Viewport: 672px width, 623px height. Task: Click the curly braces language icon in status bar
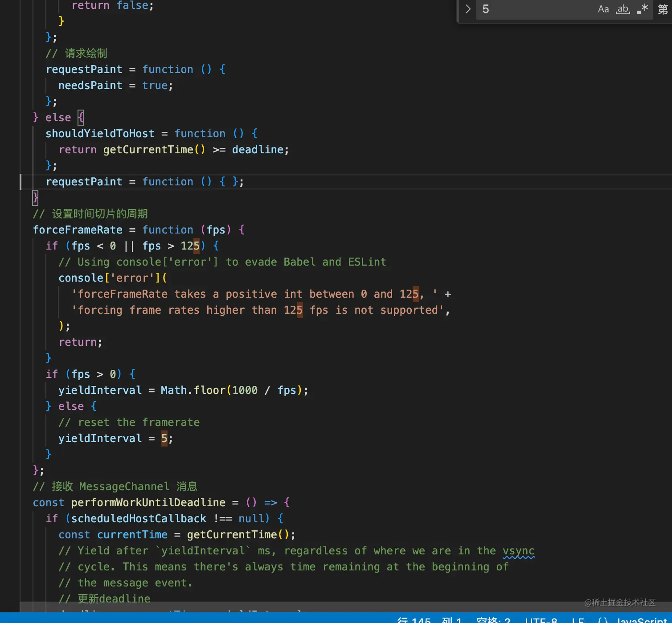click(x=602, y=620)
